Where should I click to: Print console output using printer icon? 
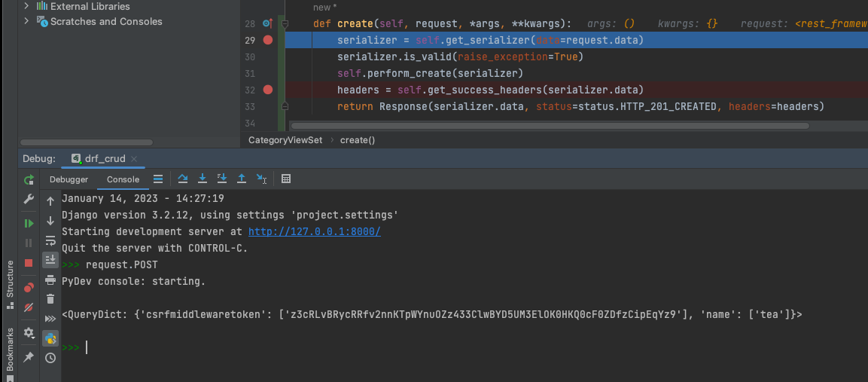coord(50,280)
